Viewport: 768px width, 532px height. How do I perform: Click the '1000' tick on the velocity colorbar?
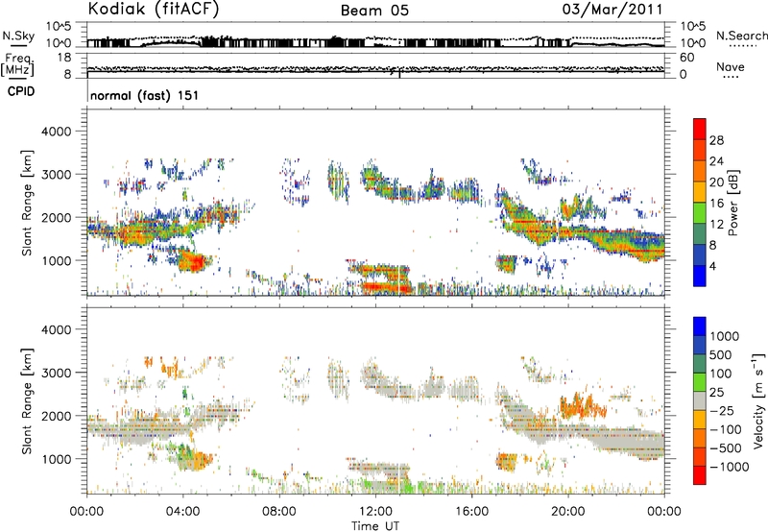click(725, 336)
